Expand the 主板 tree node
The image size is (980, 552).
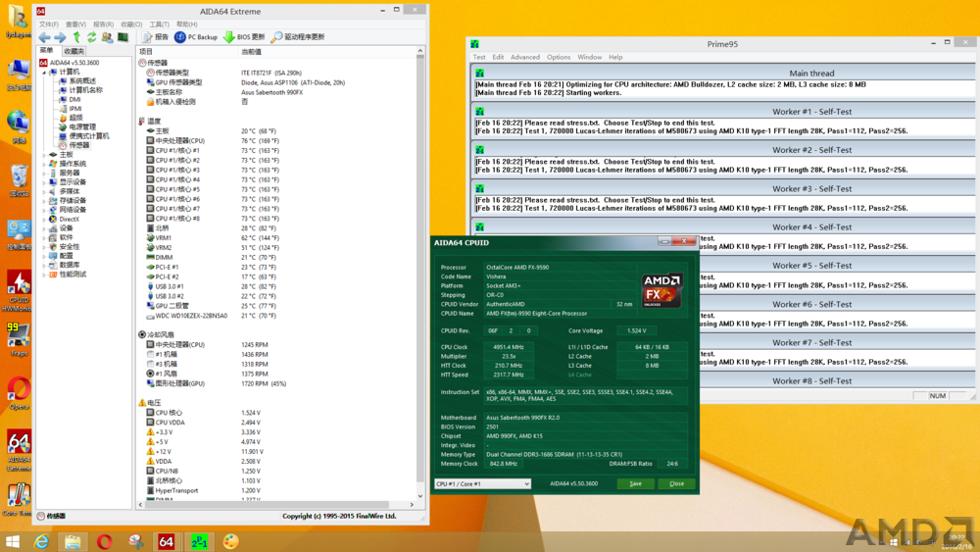click(44, 154)
